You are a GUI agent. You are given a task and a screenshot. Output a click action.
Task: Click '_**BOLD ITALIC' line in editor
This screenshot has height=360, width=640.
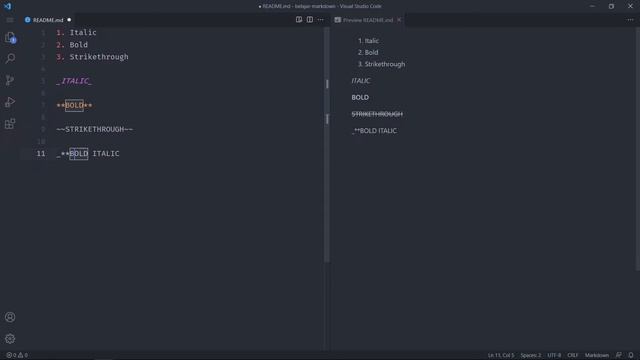(88, 153)
